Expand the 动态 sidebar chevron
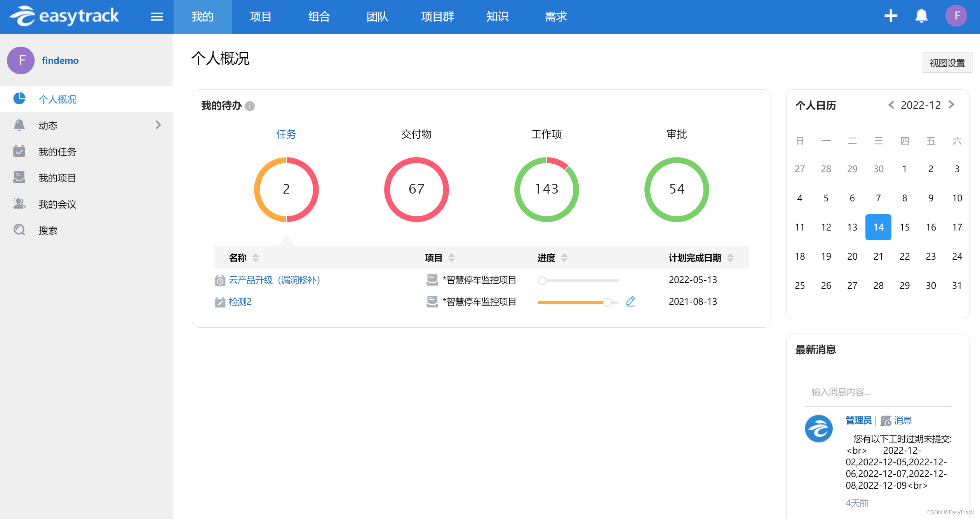 pos(158,125)
